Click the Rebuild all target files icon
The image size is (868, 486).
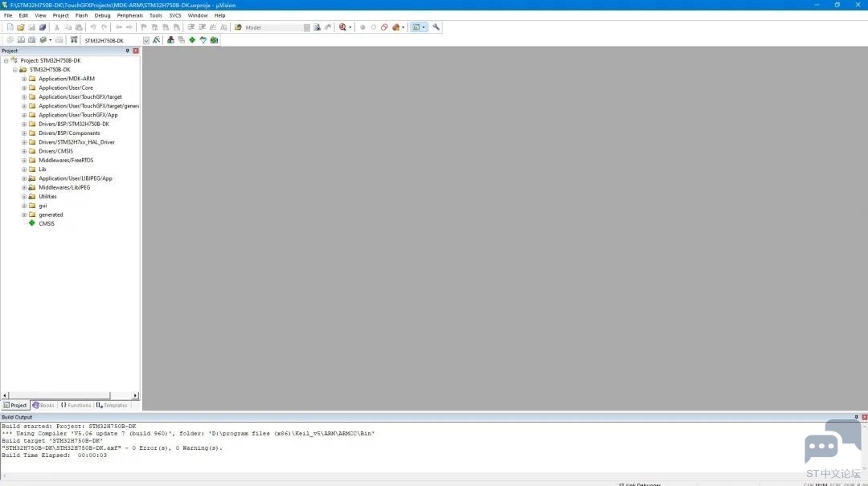point(31,40)
